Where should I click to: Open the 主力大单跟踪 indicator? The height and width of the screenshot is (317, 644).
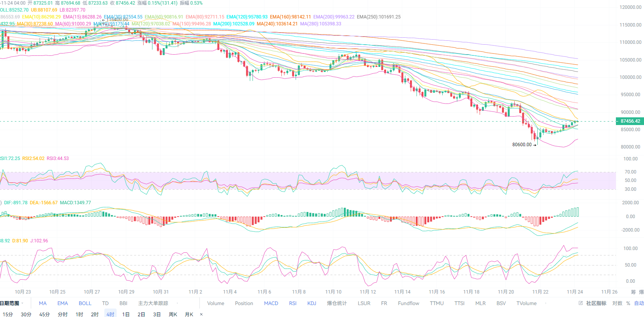153,303
